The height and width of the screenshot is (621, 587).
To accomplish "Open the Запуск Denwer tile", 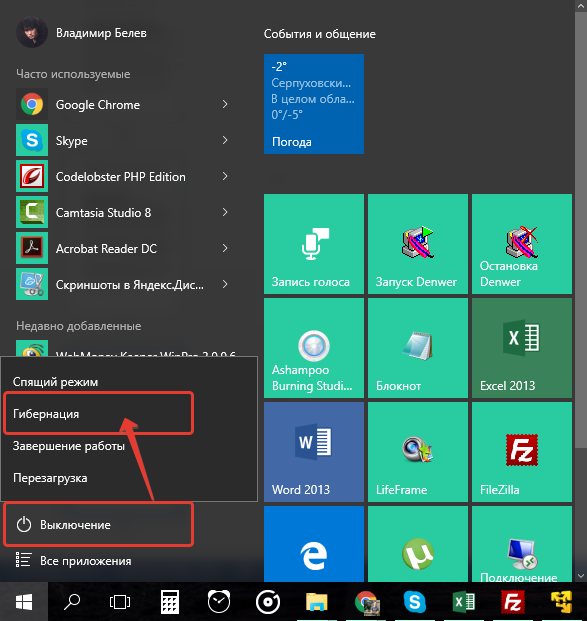I will (x=417, y=244).
